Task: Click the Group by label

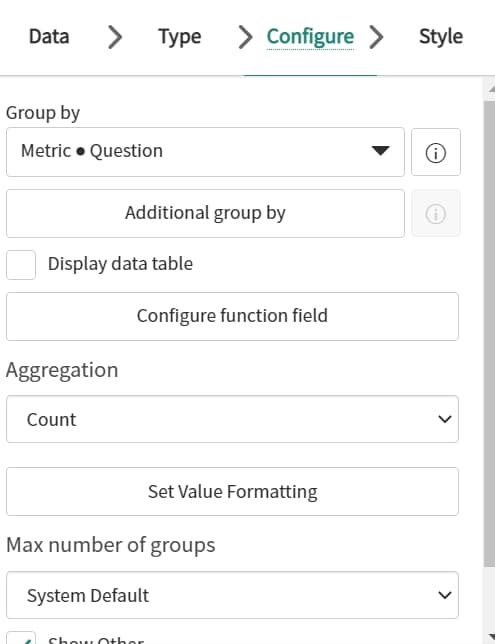Action: coord(43,113)
